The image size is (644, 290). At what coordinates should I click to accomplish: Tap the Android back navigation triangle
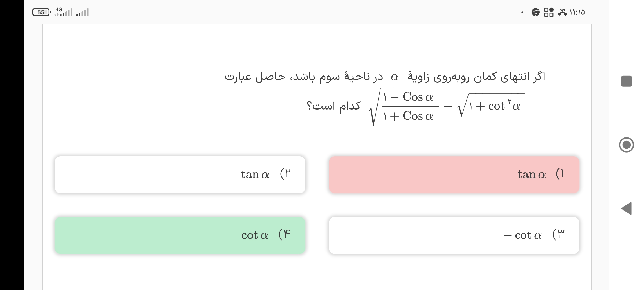[627, 208]
